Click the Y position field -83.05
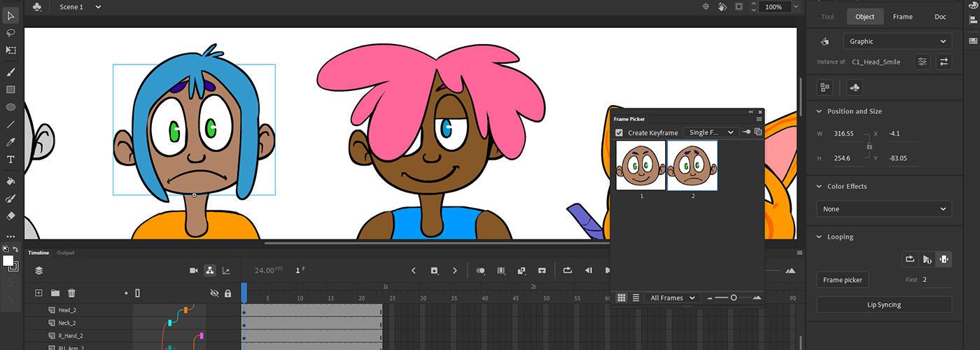980x350 pixels. 902,158
